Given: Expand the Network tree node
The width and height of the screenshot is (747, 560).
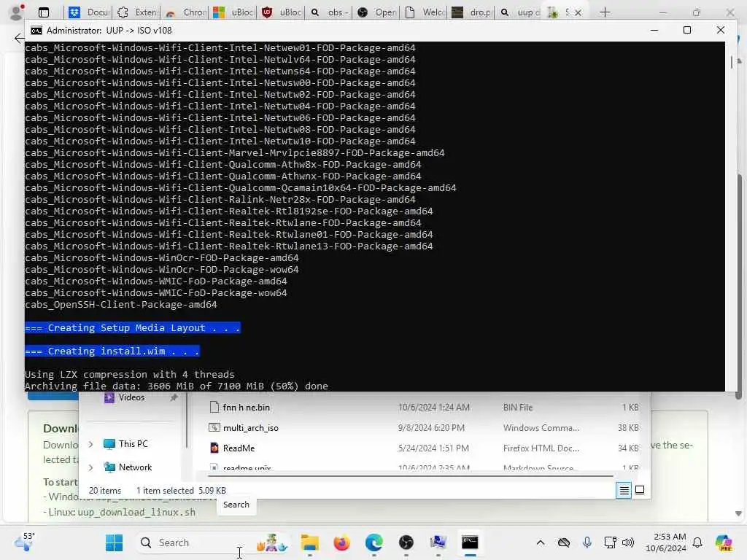Looking at the screenshot, I should pos(90,467).
